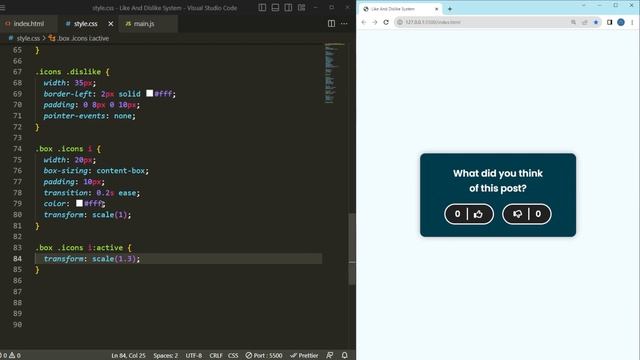The width and height of the screenshot is (640, 360).
Task: Click the transform: scale(1.3) line
Action: tap(92, 259)
